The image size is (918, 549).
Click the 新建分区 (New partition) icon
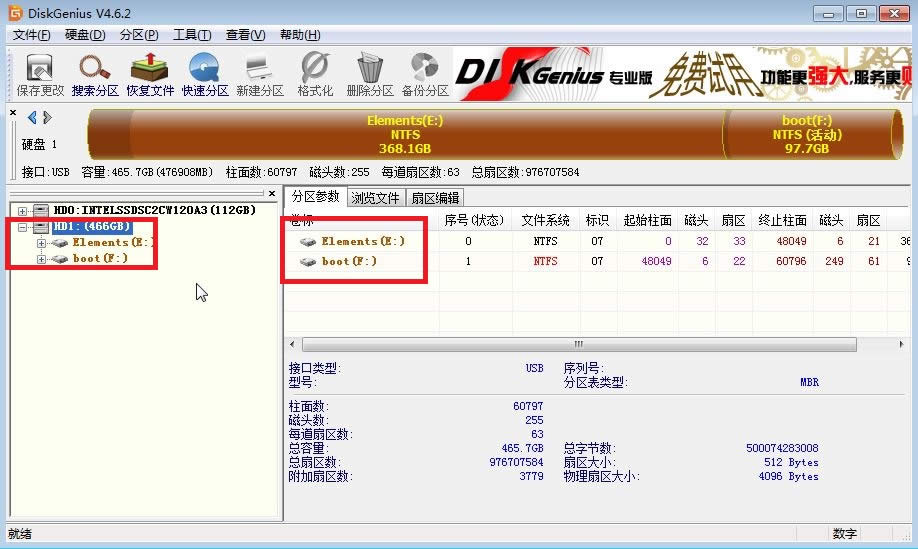(260, 73)
